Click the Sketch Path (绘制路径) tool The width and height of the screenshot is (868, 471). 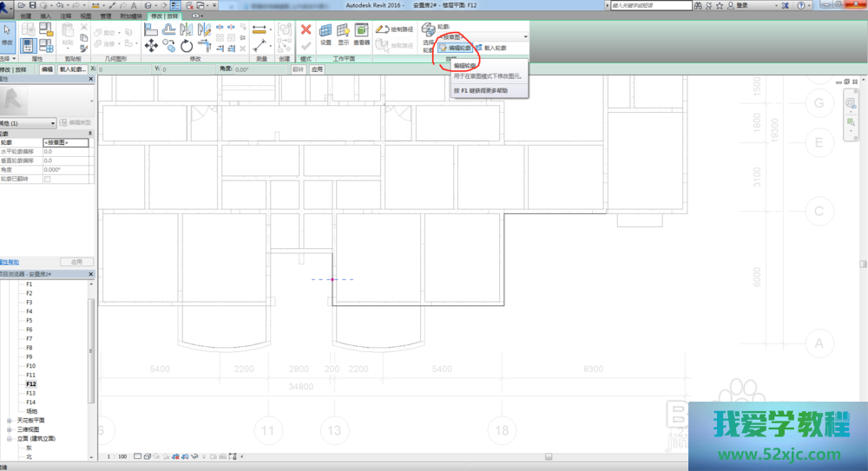coord(394,29)
